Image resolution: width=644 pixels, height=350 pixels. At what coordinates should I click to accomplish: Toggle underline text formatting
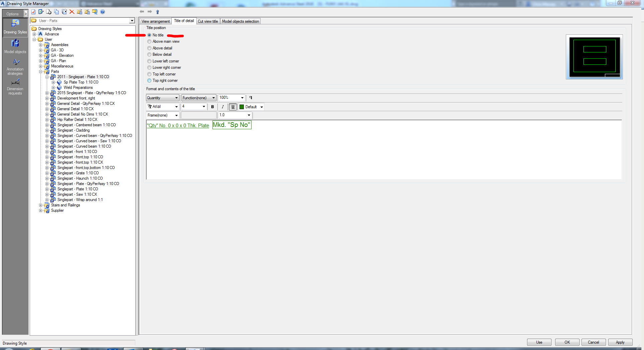pos(233,107)
